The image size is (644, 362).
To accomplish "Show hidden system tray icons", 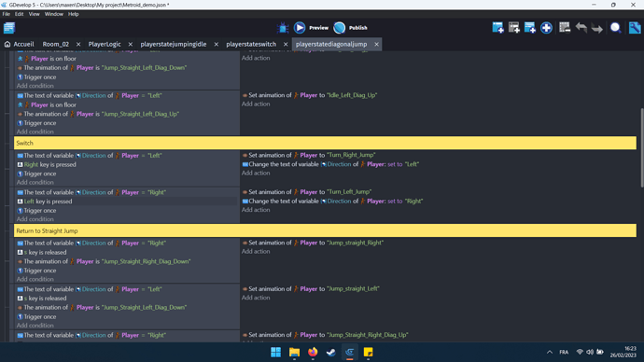I will [550, 352].
